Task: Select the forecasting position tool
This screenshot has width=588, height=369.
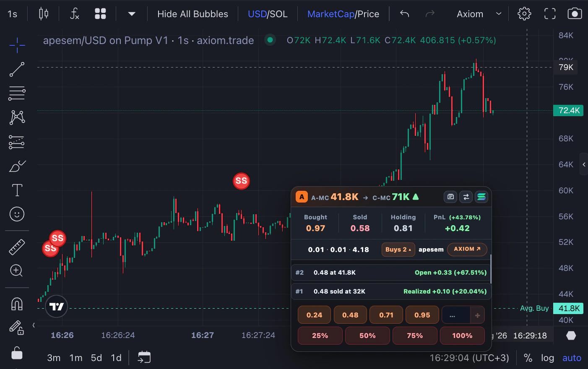Action: coord(17,142)
